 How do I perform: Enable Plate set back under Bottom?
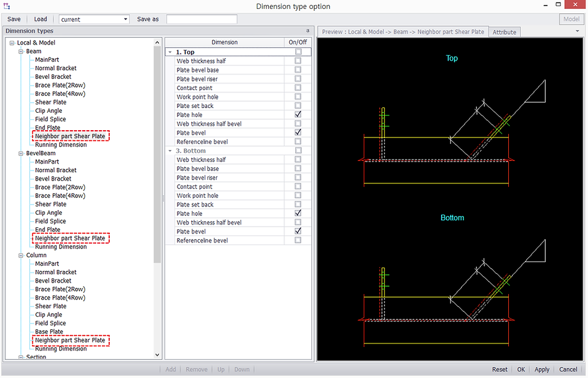click(x=298, y=205)
